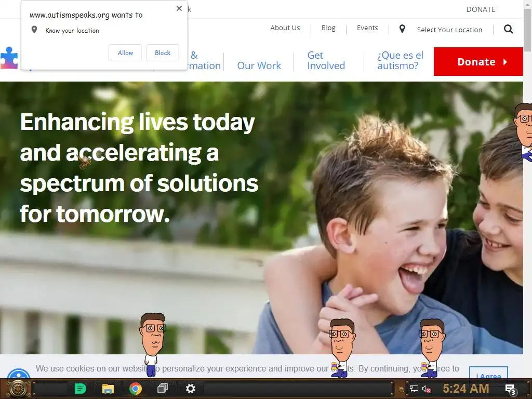The width and height of the screenshot is (532, 399).
Task: Click the hero headline 'Enhancing lives today'
Action: click(x=137, y=122)
